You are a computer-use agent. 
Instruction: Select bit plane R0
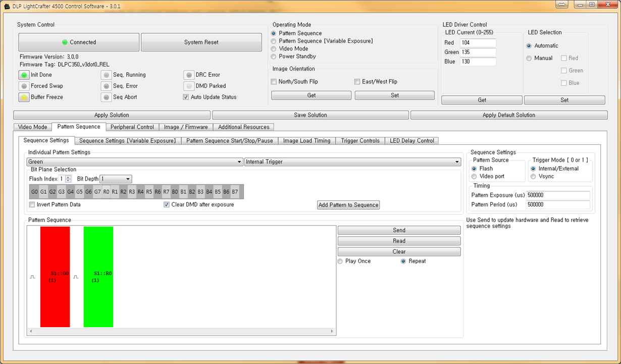pos(106,192)
